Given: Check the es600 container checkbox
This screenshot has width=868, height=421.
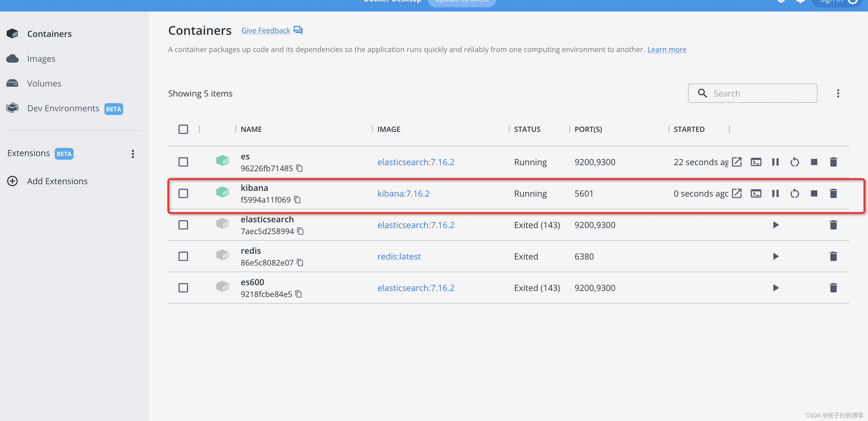Looking at the screenshot, I should coord(183,288).
